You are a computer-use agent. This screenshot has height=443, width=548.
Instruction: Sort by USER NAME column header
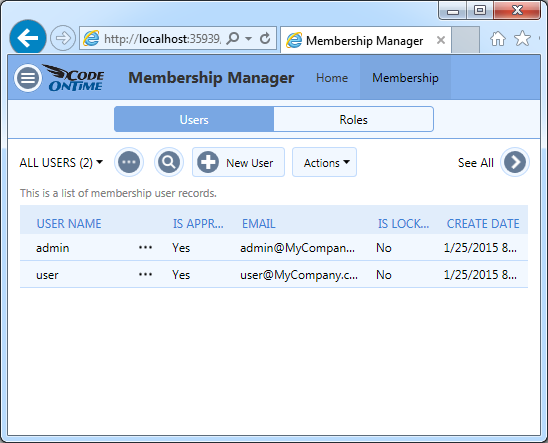click(x=69, y=224)
